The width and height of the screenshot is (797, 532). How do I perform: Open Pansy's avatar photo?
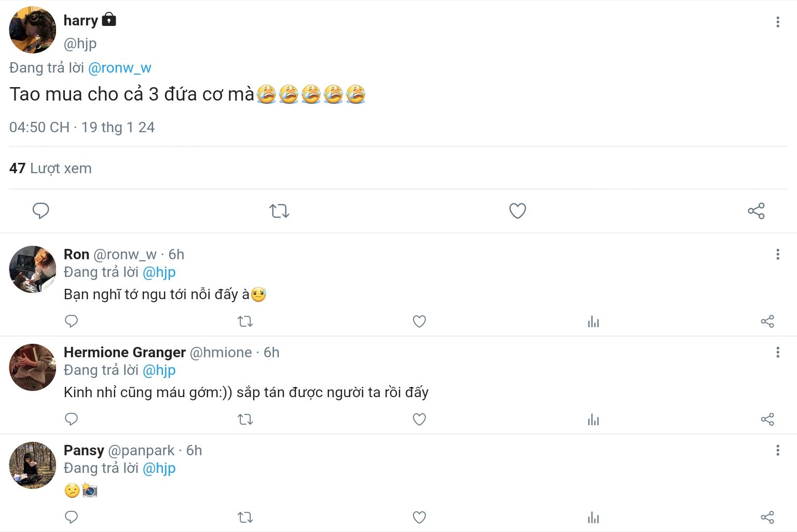pyautogui.click(x=32, y=465)
